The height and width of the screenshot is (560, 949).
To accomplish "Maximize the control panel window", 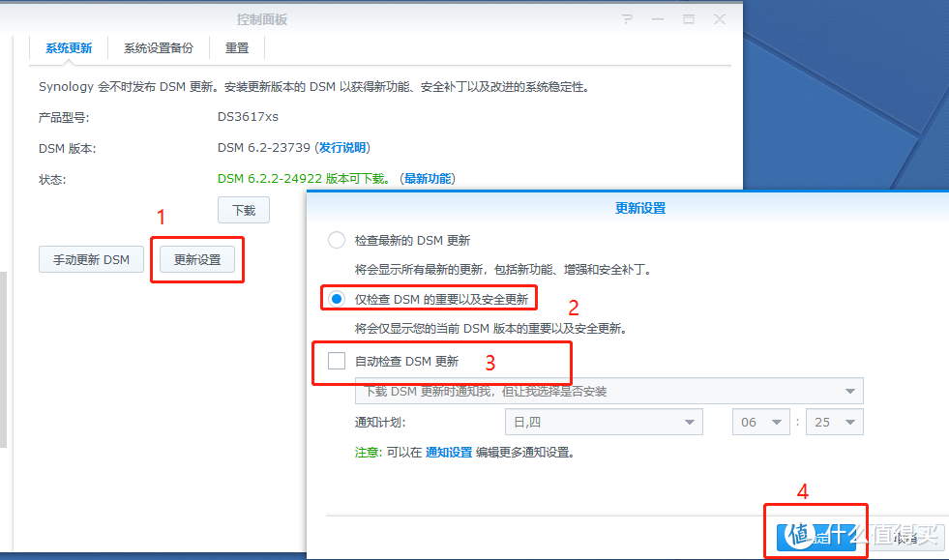I will click(x=689, y=19).
